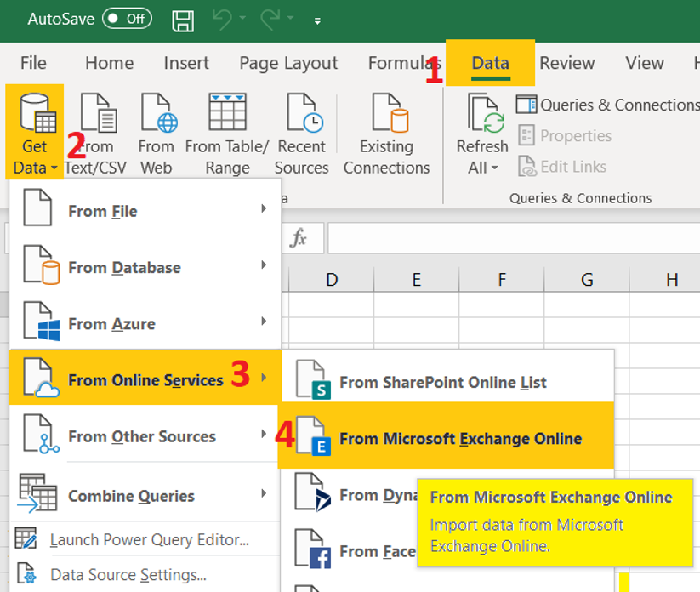The height and width of the screenshot is (592, 700).
Task: Launch Power Query Editor
Action: [145, 539]
